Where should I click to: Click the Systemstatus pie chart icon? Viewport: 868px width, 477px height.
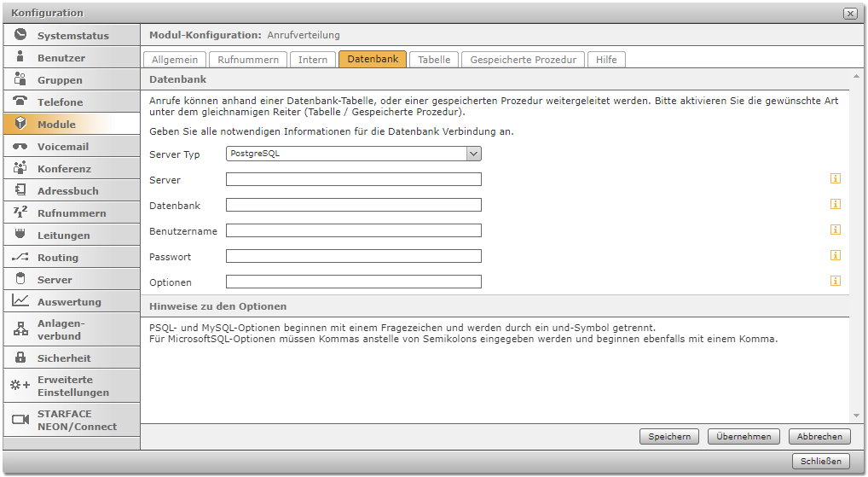click(x=20, y=35)
